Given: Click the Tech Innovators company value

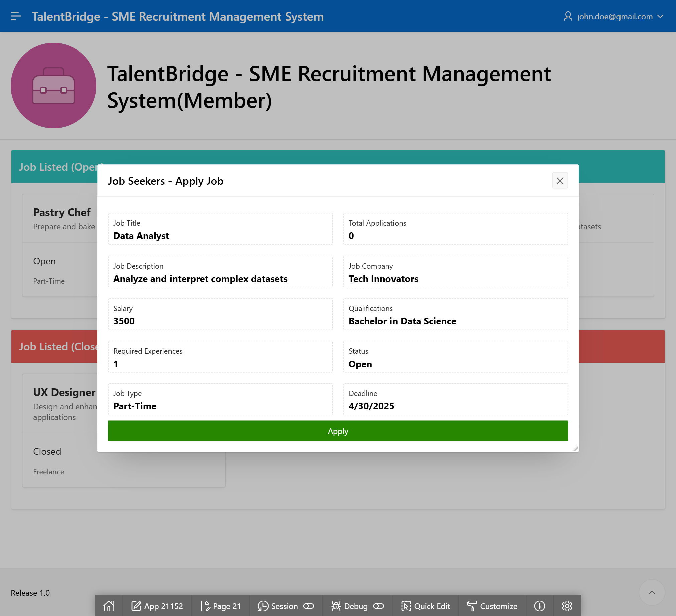Looking at the screenshot, I should pos(383,279).
